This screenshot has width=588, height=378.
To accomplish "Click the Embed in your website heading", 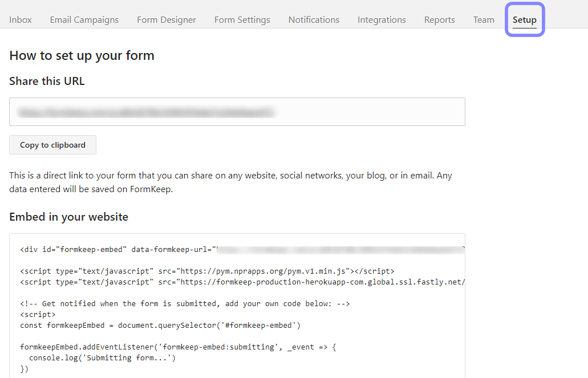I will (x=68, y=217).
